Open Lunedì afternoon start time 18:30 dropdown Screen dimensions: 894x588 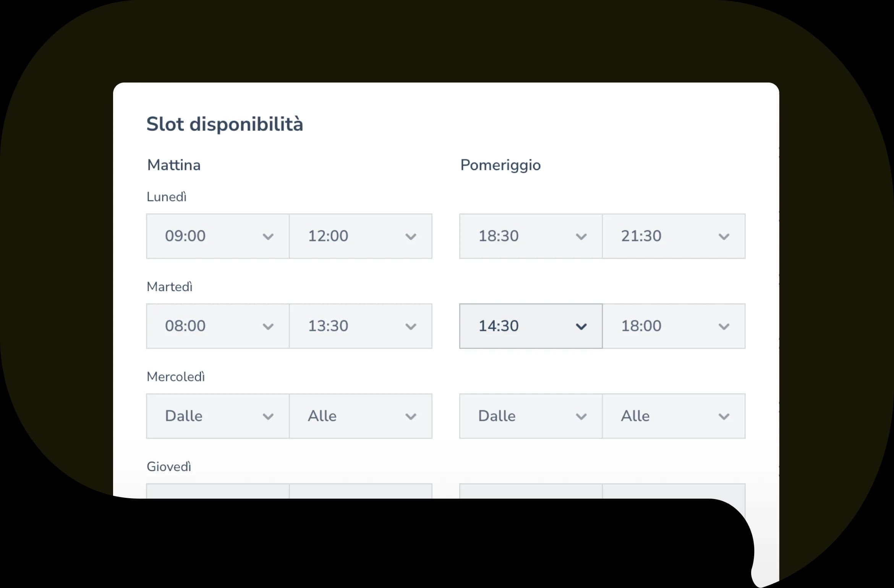pyautogui.click(x=531, y=236)
